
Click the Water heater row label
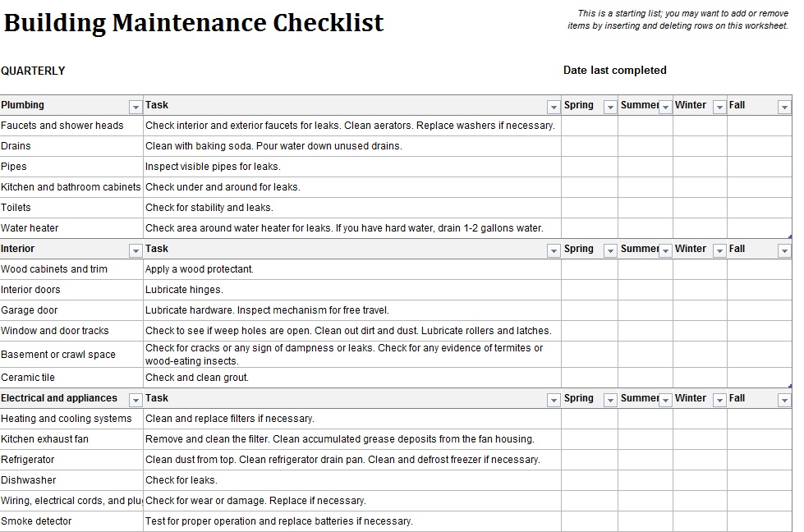pos(70,228)
